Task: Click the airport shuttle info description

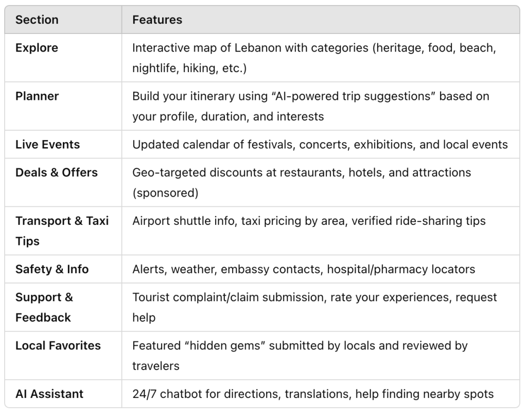Action: pyautogui.click(x=309, y=221)
